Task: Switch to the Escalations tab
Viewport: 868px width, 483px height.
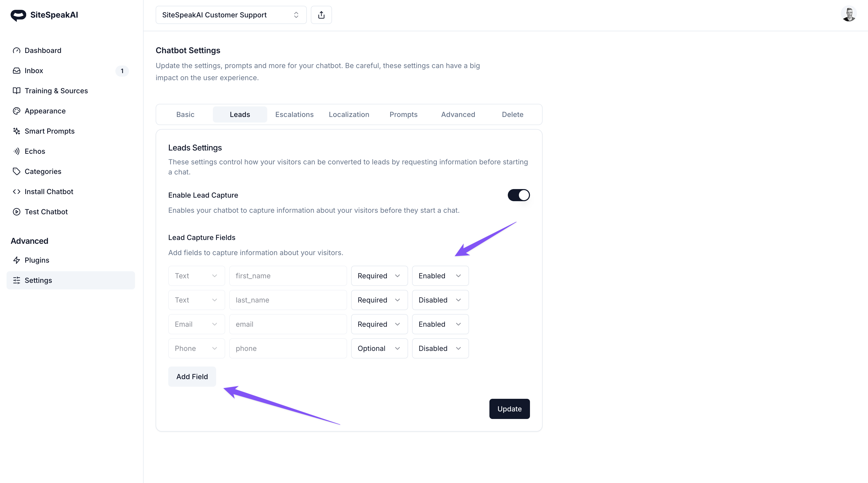Action: point(294,115)
